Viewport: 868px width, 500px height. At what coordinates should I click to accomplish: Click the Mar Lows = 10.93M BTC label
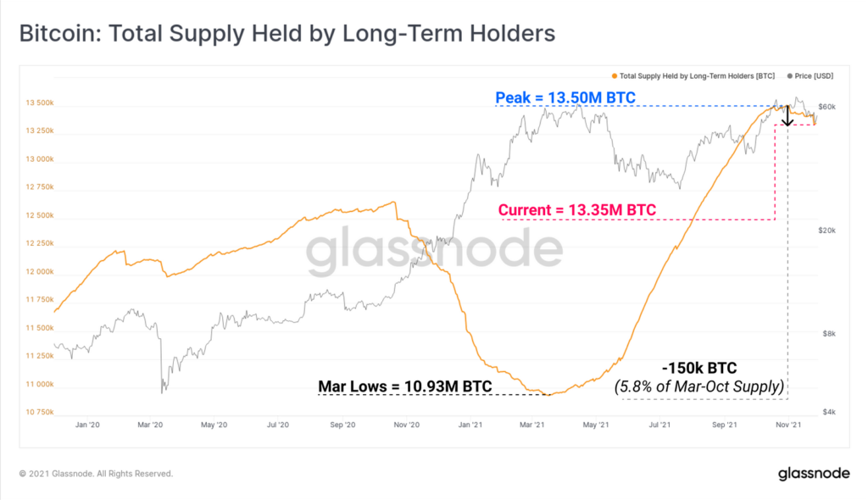404,387
